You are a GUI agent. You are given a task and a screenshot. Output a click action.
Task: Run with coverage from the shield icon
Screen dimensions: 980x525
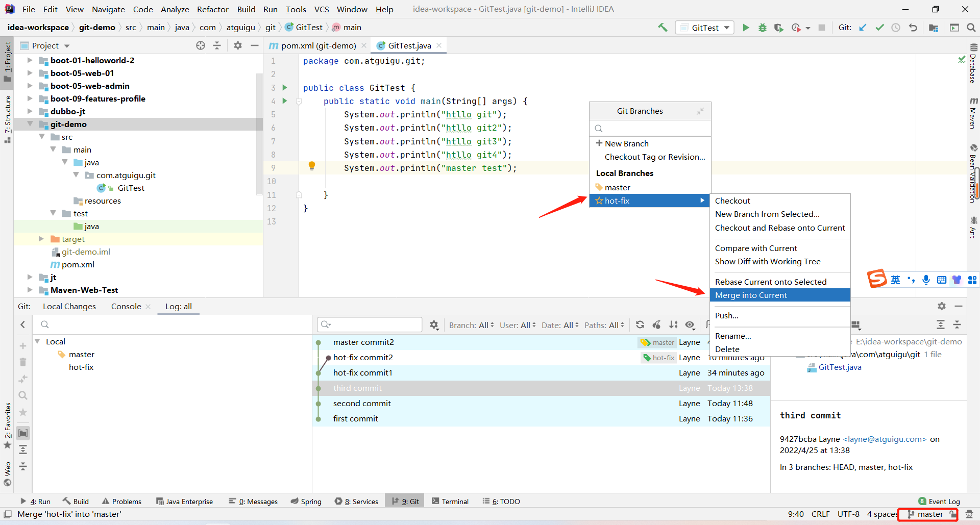click(778, 28)
